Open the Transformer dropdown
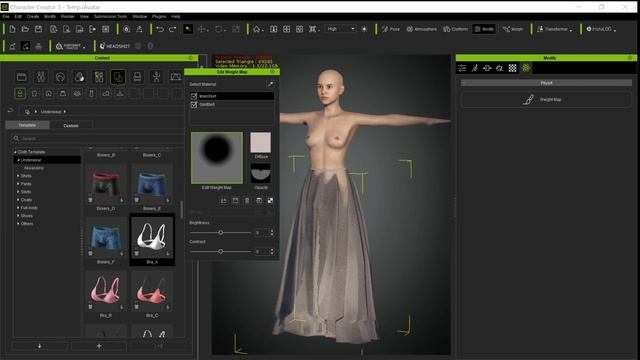 [555, 29]
